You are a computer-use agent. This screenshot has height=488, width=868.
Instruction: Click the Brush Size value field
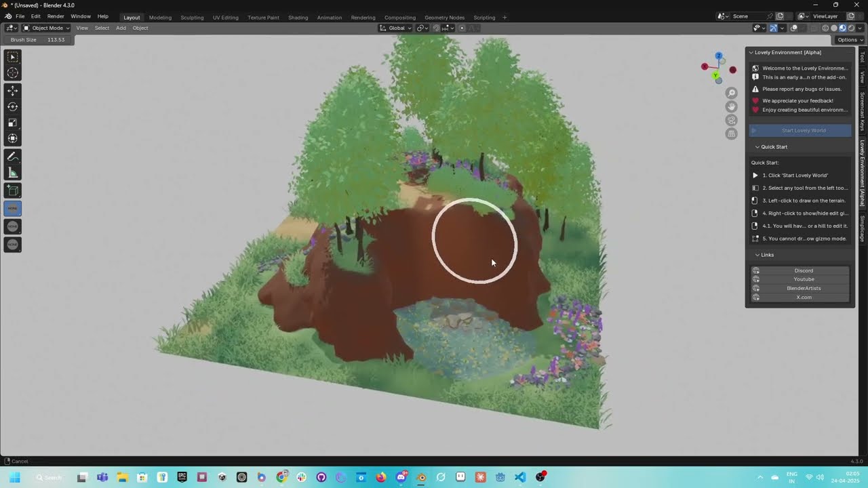[38, 39]
